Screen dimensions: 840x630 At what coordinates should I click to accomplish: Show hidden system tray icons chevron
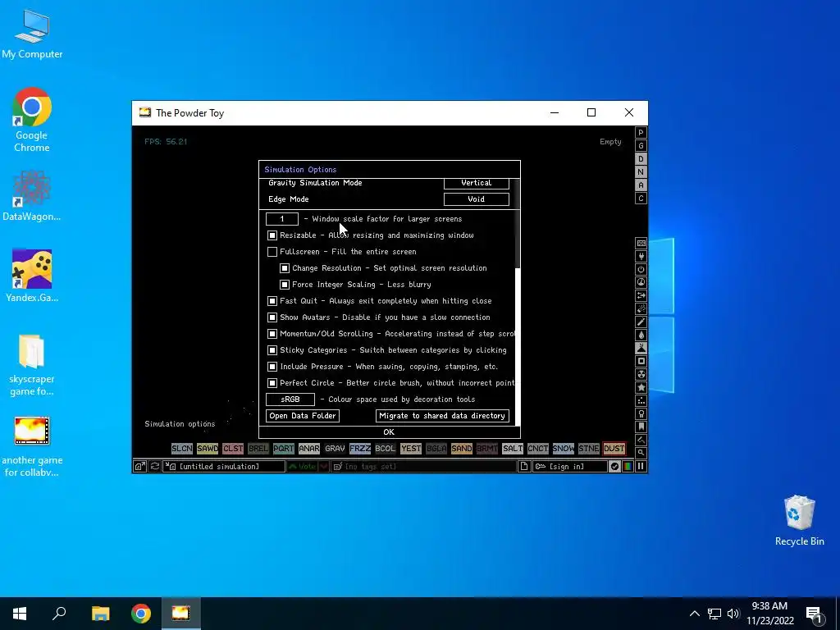tap(694, 614)
